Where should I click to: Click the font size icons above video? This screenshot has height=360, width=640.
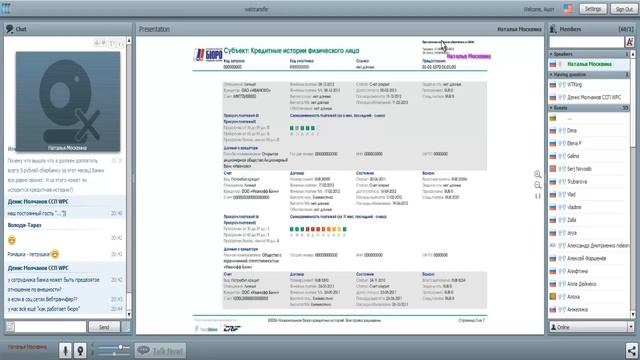pos(109,43)
